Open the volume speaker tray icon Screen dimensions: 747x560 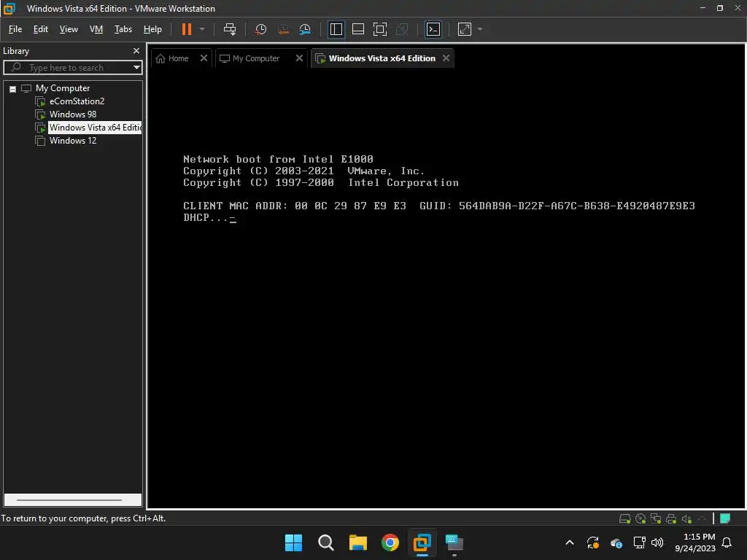tap(657, 542)
